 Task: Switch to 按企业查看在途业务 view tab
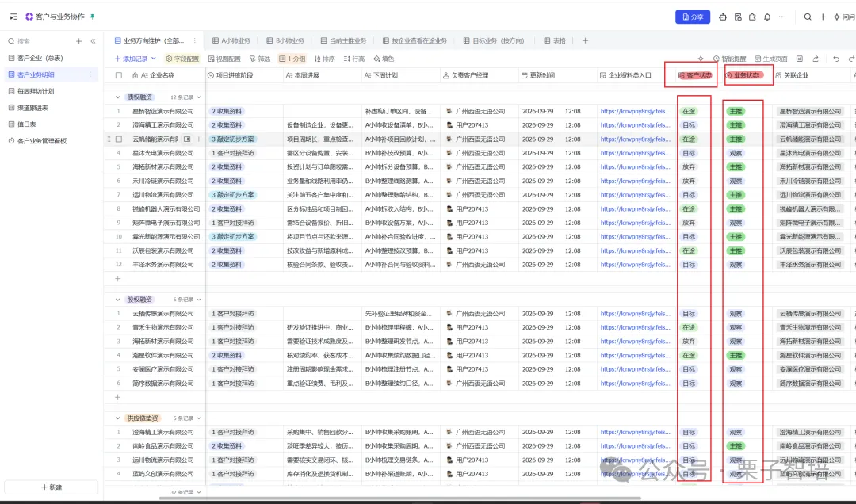(x=415, y=40)
